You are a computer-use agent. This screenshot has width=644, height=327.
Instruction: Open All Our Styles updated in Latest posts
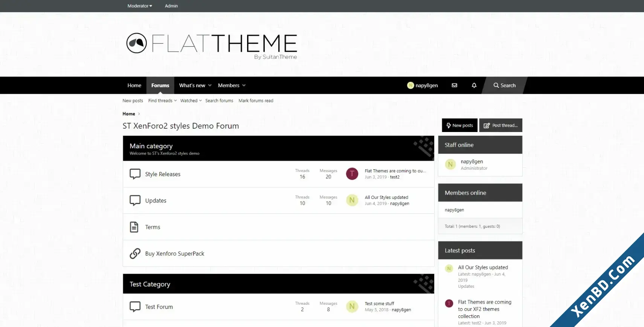483,267
